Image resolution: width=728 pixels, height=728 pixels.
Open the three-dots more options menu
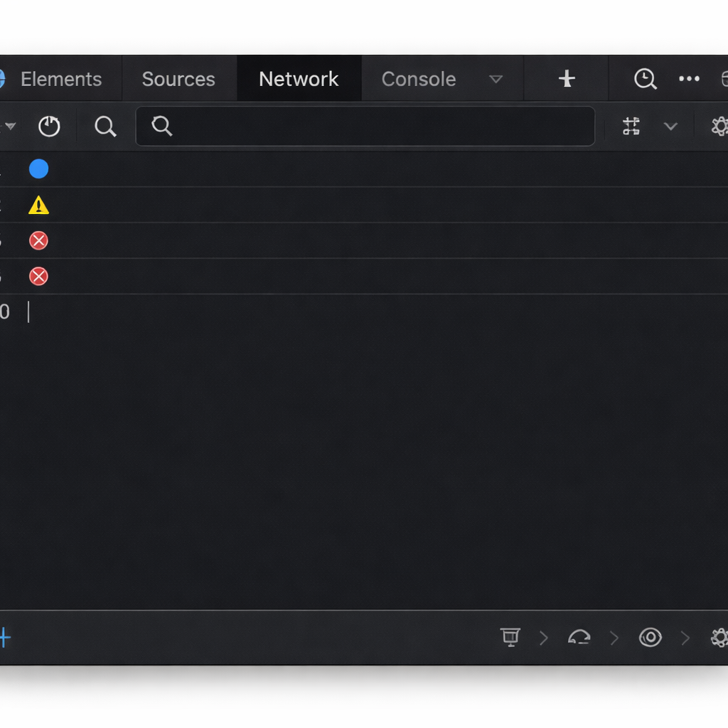[x=689, y=79]
